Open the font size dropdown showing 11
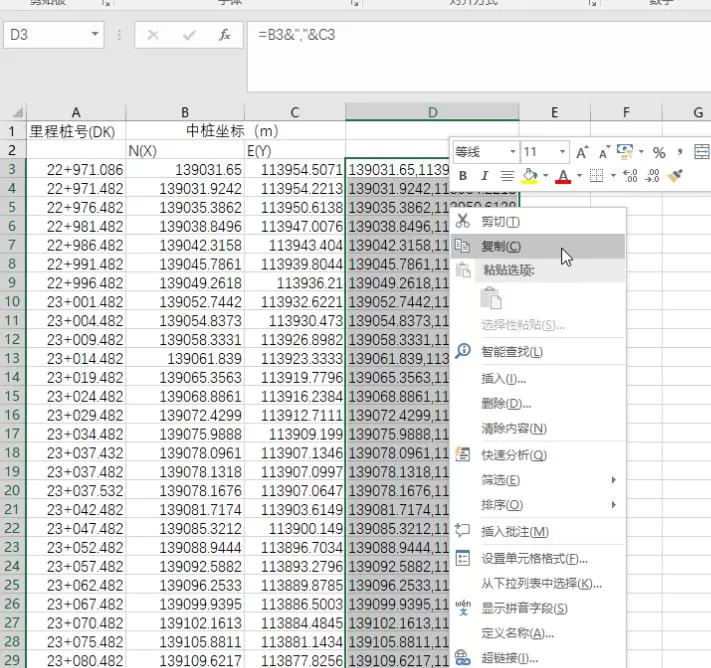The height and width of the screenshot is (668, 711). pyautogui.click(x=562, y=152)
